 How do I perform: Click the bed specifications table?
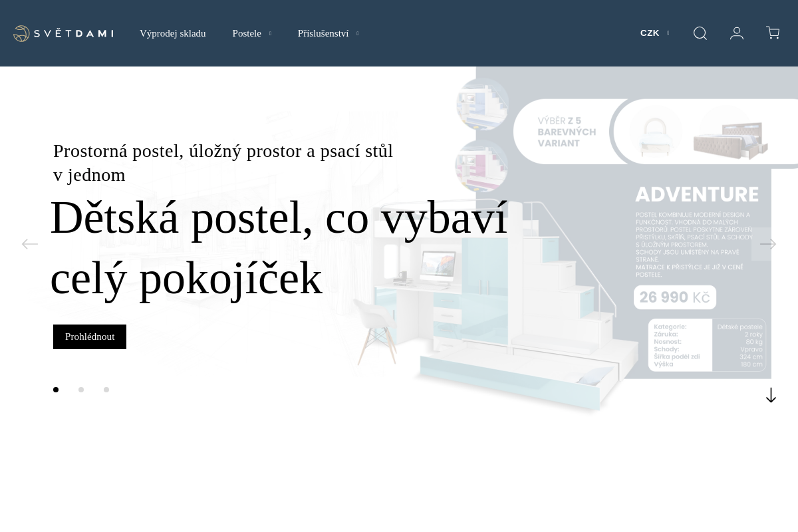pos(707,345)
